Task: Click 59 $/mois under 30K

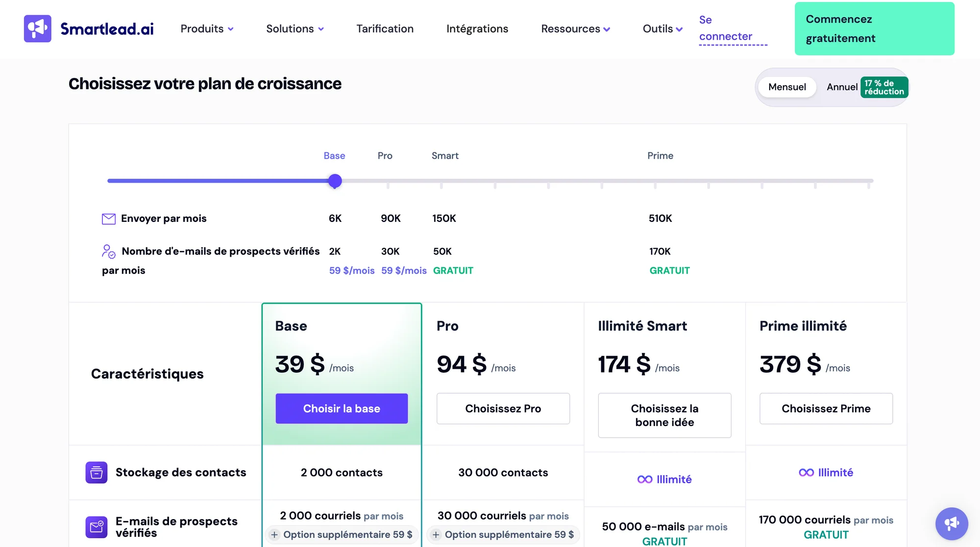Action: pyautogui.click(x=404, y=270)
